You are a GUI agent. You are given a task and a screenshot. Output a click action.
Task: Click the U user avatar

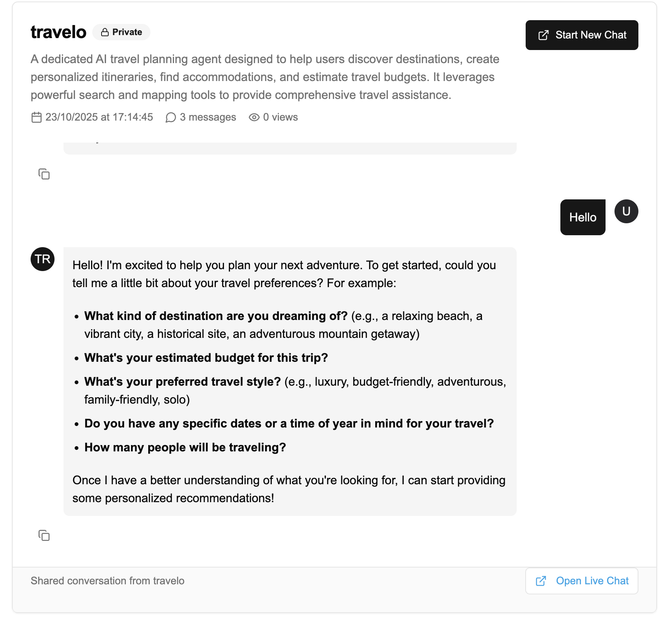coord(626,211)
